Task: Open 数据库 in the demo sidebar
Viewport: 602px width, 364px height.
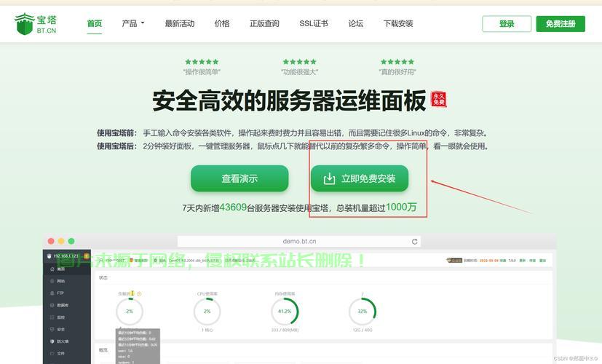Action: point(62,305)
